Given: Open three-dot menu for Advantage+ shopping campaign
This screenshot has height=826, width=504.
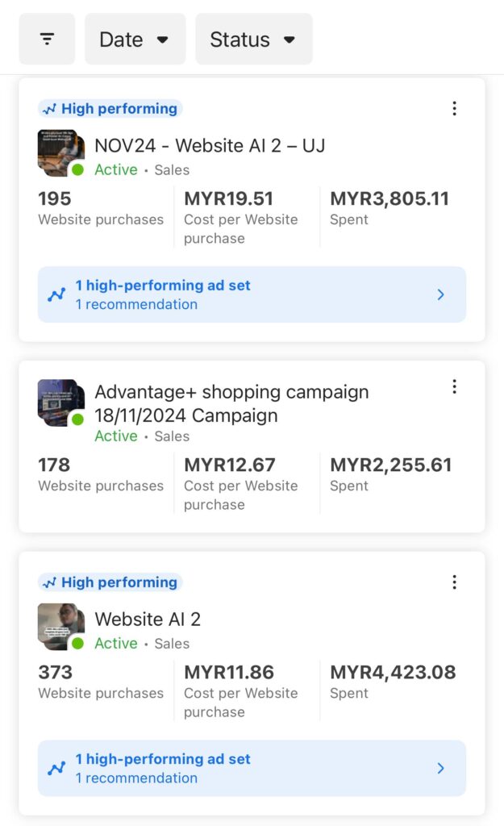Looking at the screenshot, I should pos(454,387).
